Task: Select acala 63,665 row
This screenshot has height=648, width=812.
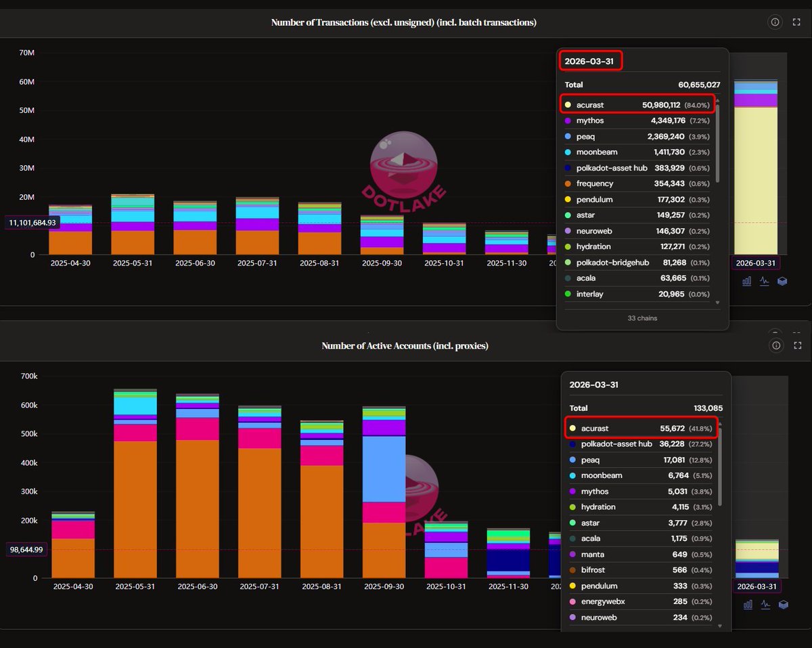Action: pyautogui.click(x=637, y=278)
